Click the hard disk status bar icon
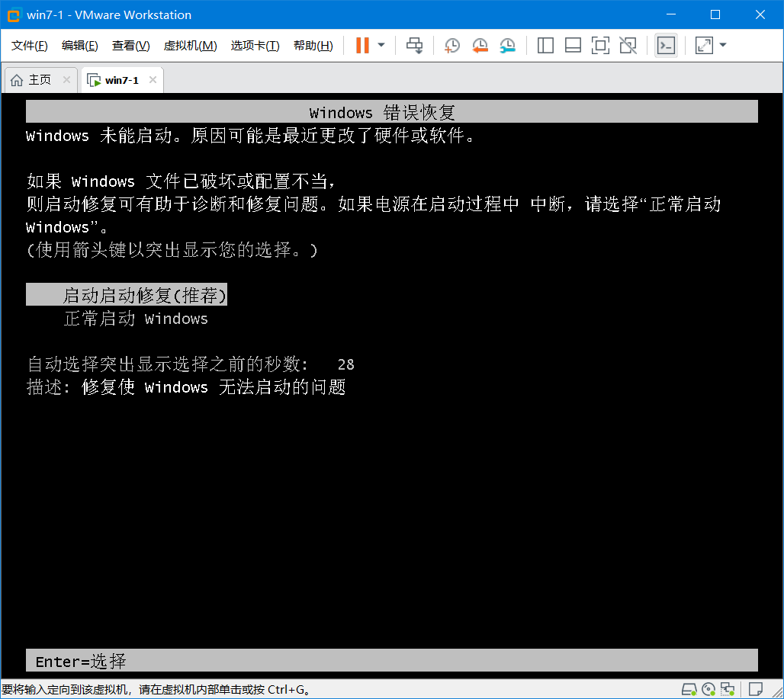This screenshot has width=784, height=699. (689, 690)
